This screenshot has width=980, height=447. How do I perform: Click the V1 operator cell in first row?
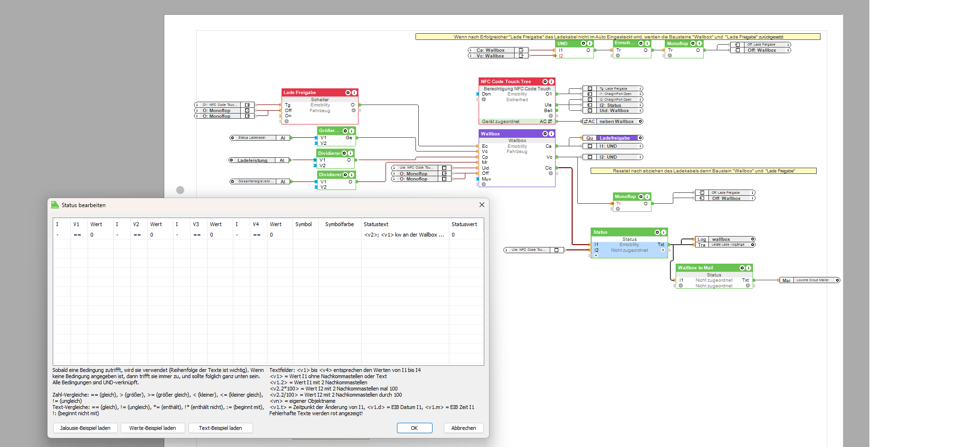(x=79, y=235)
